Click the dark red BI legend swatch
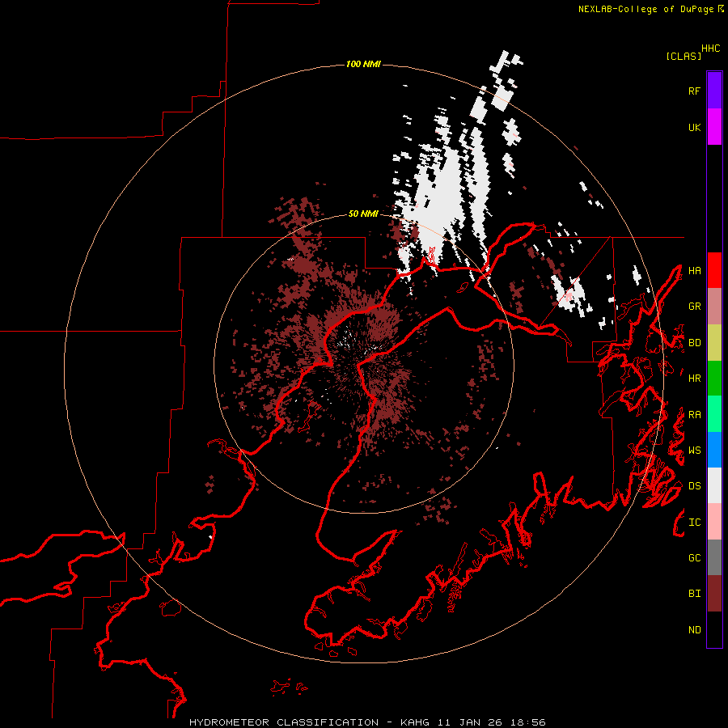728x728 pixels. (x=714, y=594)
